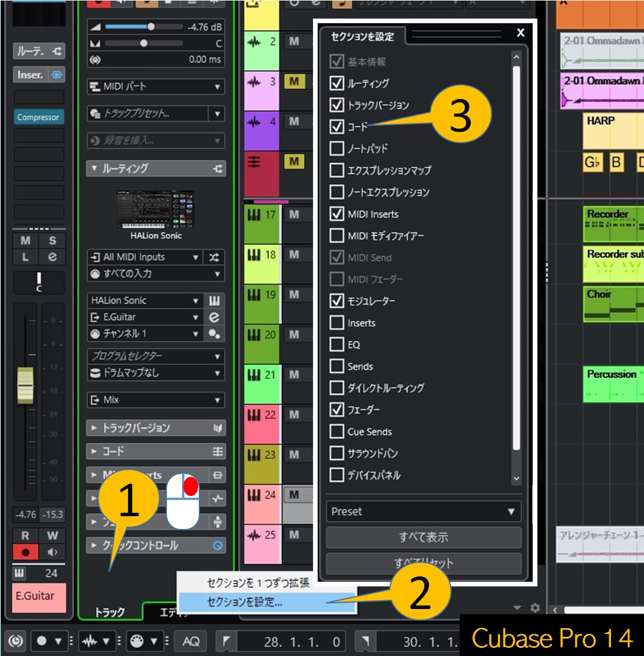This screenshot has height=656, width=644.
Task: Click the routing icon in ルーティング section header
Action: point(217,169)
